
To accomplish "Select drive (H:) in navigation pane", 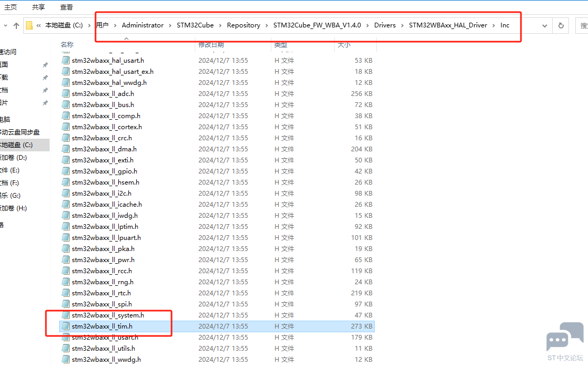I will 14,208.
